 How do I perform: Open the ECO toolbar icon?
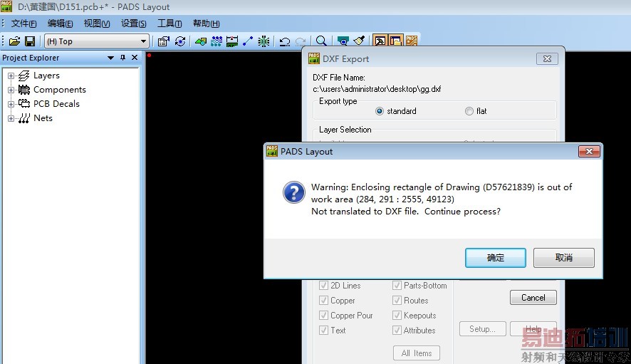[x=248, y=41]
